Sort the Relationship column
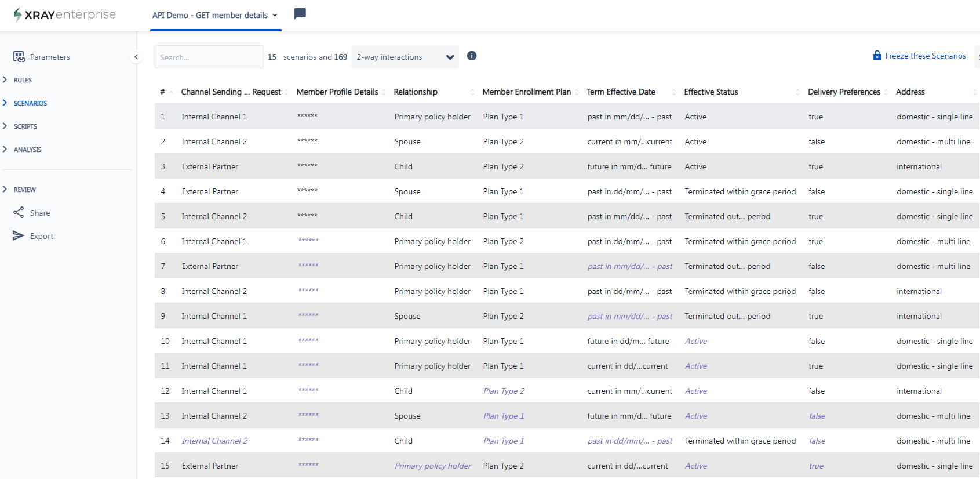Image resolution: width=980 pixels, height=479 pixels. click(x=472, y=92)
